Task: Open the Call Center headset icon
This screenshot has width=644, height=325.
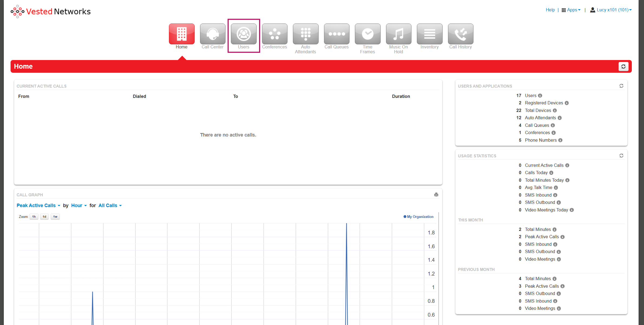Action: click(213, 34)
